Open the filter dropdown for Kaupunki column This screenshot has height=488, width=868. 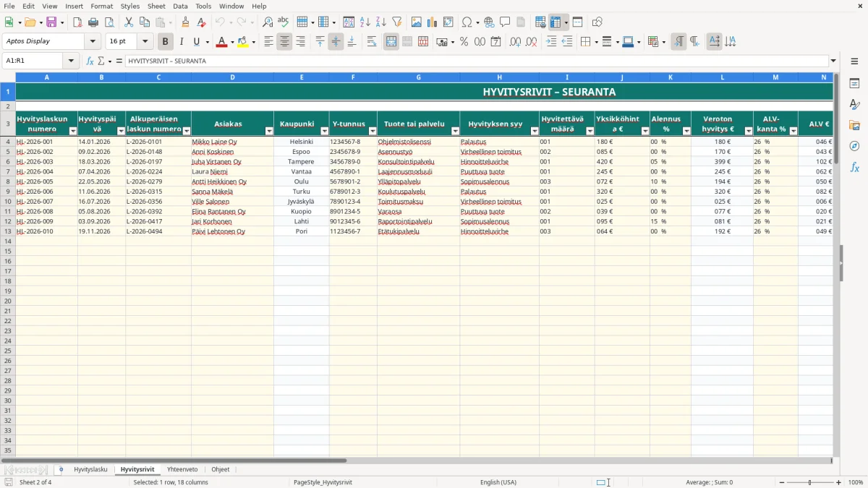tap(324, 131)
